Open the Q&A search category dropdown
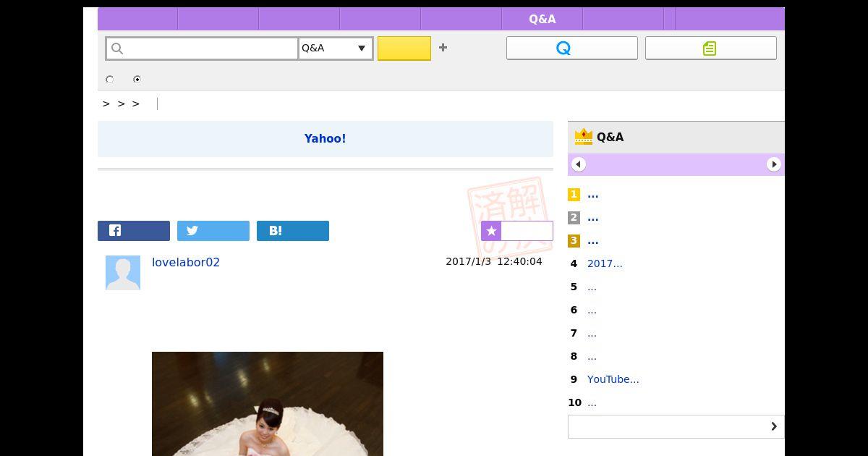The height and width of the screenshot is (456, 868). point(336,48)
